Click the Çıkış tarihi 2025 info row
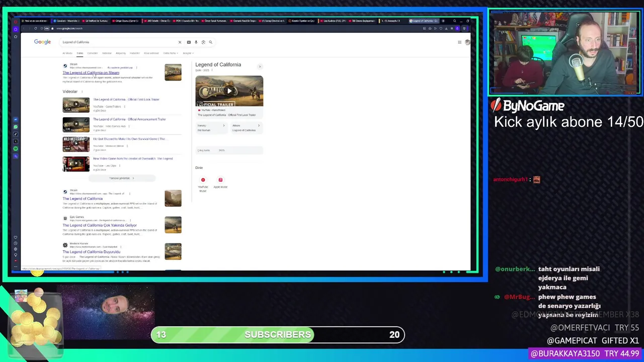 [x=229, y=150]
